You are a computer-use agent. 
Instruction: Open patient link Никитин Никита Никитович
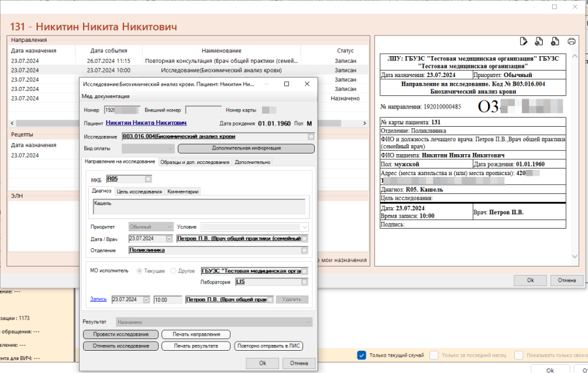(x=146, y=123)
